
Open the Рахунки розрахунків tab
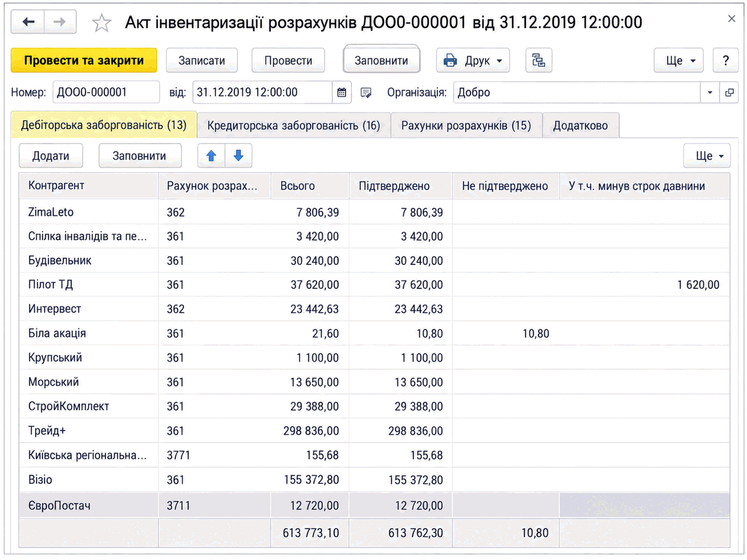(466, 126)
